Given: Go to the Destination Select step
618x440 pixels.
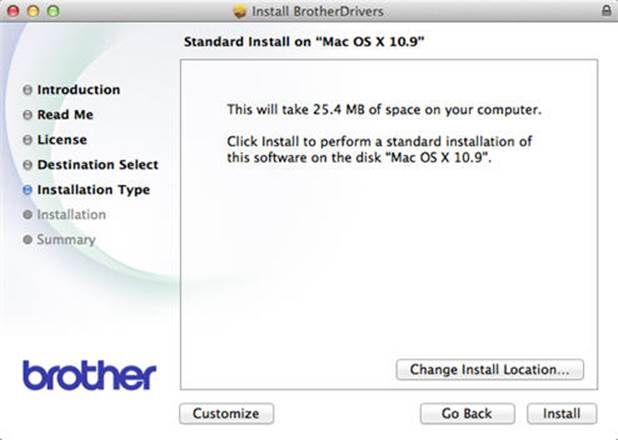Looking at the screenshot, I should pos(97,165).
